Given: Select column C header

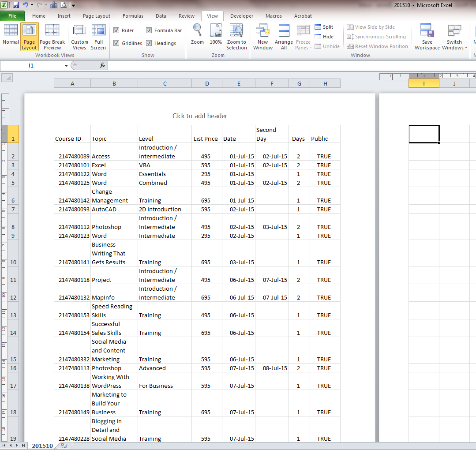Looking at the screenshot, I should (165, 83).
